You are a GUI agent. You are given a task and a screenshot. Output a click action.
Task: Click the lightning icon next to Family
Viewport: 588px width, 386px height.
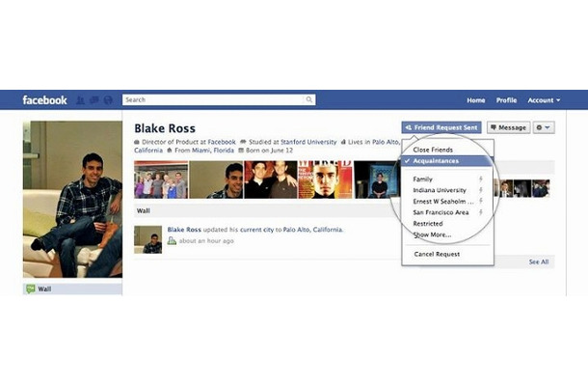(x=480, y=179)
